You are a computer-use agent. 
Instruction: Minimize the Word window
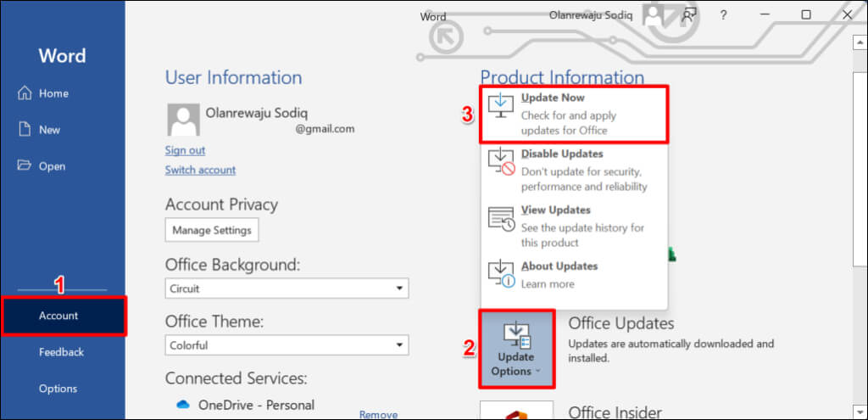[x=765, y=15]
